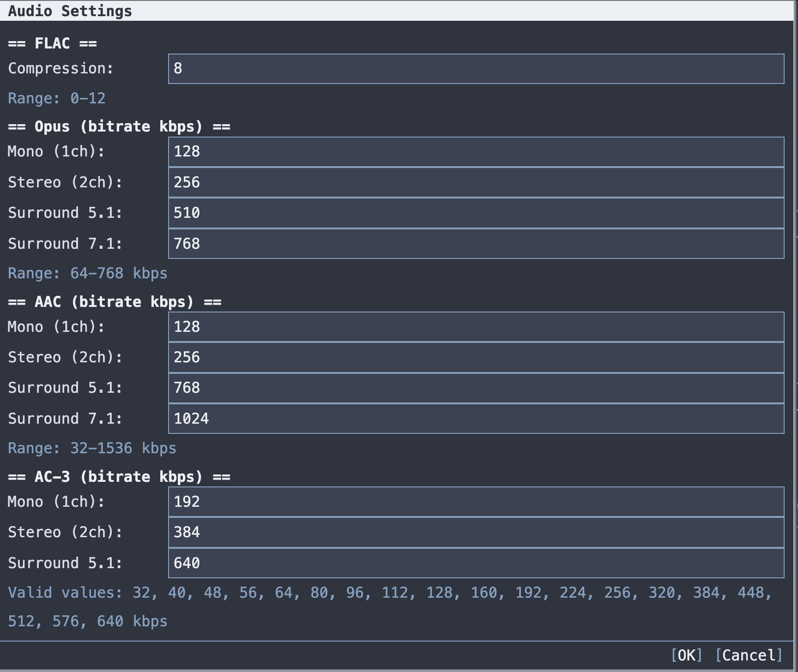This screenshot has height=672, width=798.
Task: Click the 'Range: 64-768 kbps' hint
Action: pos(88,273)
